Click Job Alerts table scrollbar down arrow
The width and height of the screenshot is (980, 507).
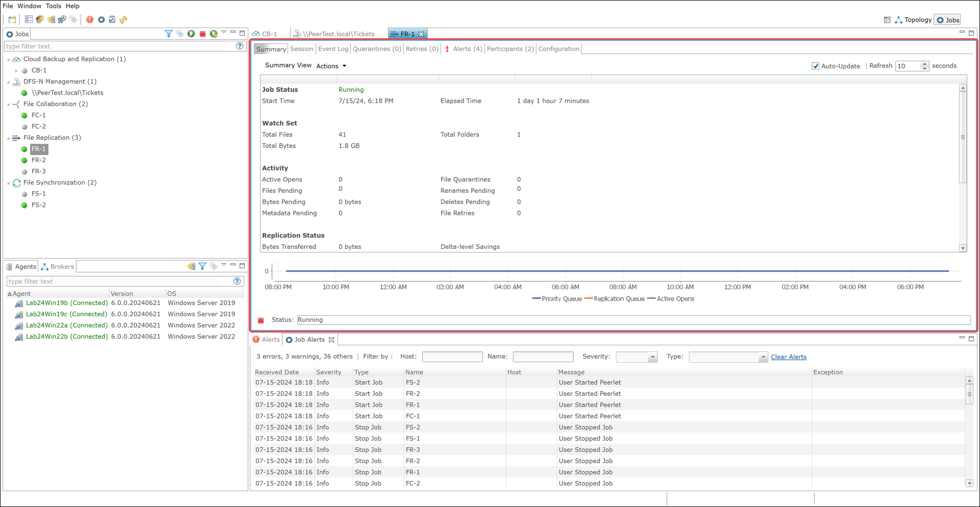[969, 483]
